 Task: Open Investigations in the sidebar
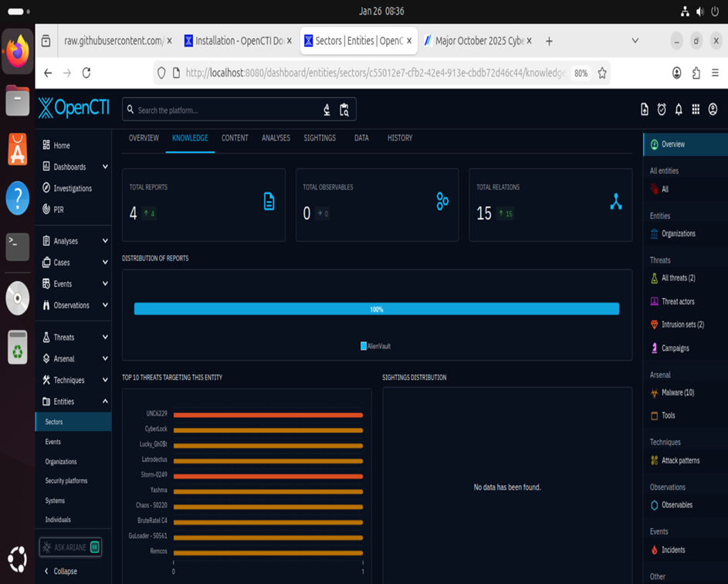tap(73, 188)
